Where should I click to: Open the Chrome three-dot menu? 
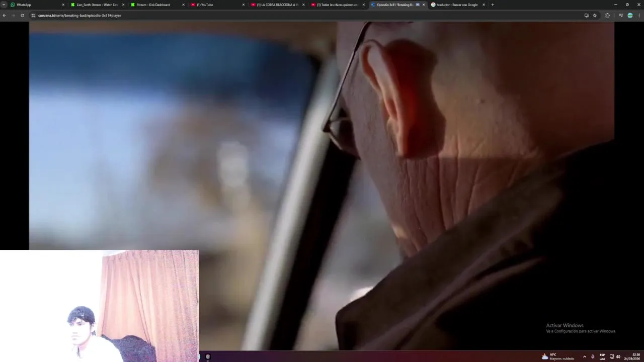click(x=639, y=16)
